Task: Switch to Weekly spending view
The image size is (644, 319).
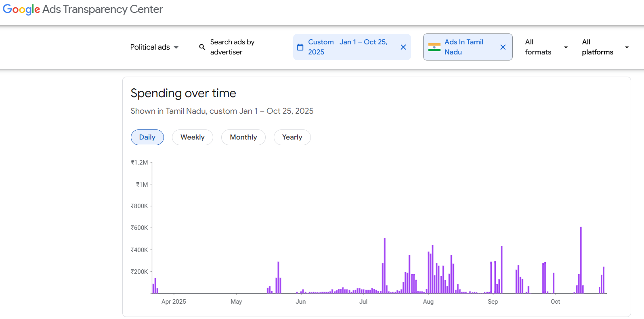Action: [193, 137]
